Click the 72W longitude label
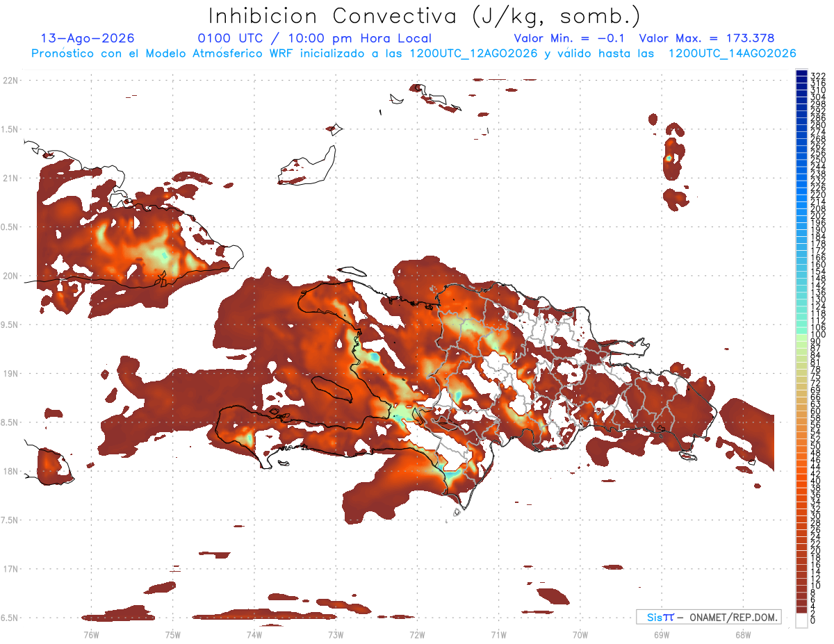 pos(417,634)
